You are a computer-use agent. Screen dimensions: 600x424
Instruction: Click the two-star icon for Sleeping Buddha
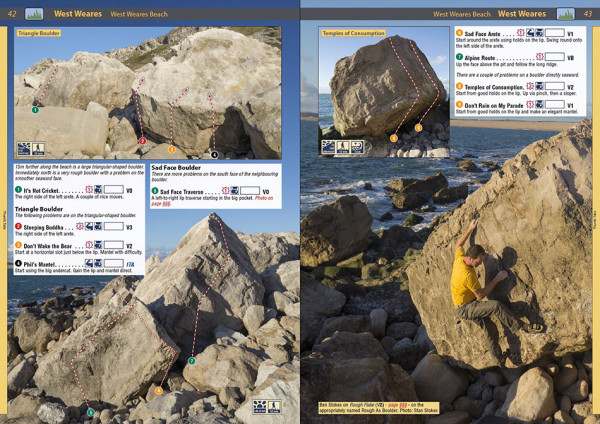tap(80, 226)
